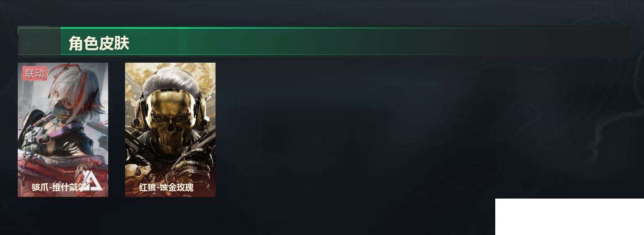Open the 骇爪-维什戴尔 skin card

pos(63,130)
